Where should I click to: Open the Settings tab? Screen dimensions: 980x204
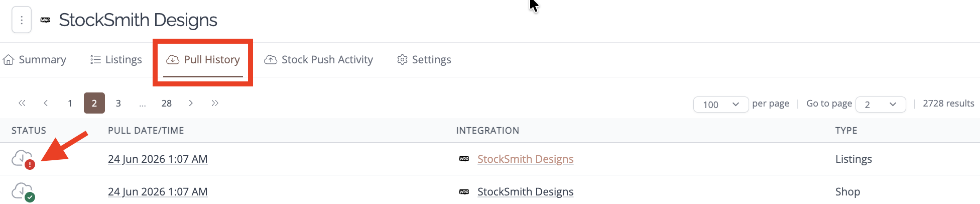[424, 60]
